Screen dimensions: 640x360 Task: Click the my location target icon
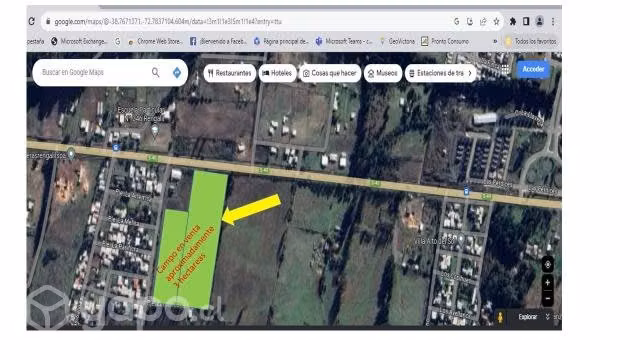[548, 265]
